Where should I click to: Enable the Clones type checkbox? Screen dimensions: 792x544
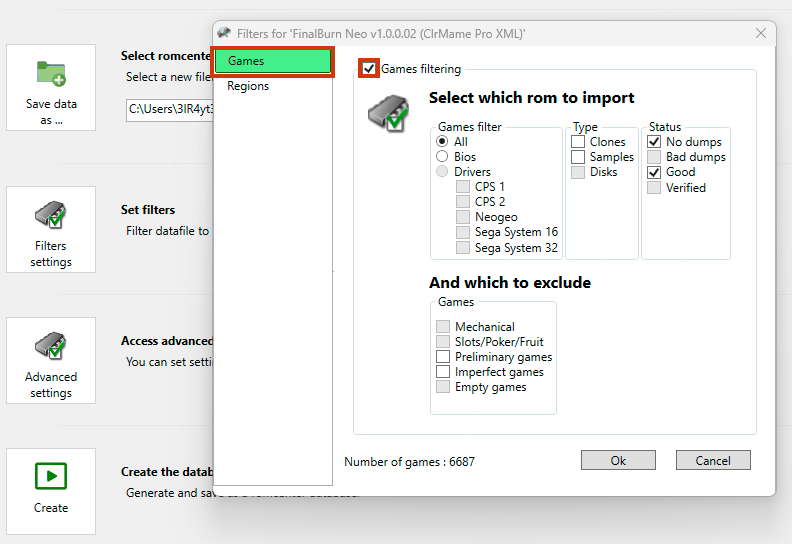(x=578, y=142)
